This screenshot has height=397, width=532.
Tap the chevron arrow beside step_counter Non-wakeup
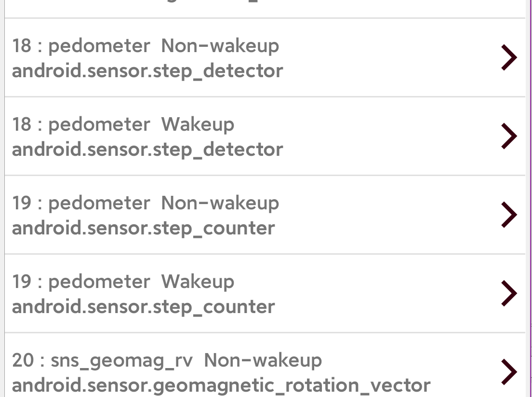[508, 215]
